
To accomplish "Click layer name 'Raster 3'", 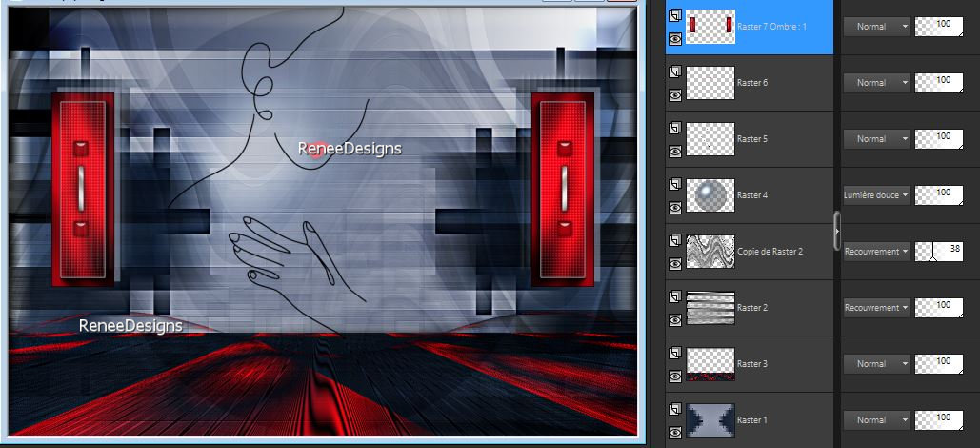I will pyautogui.click(x=752, y=363).
